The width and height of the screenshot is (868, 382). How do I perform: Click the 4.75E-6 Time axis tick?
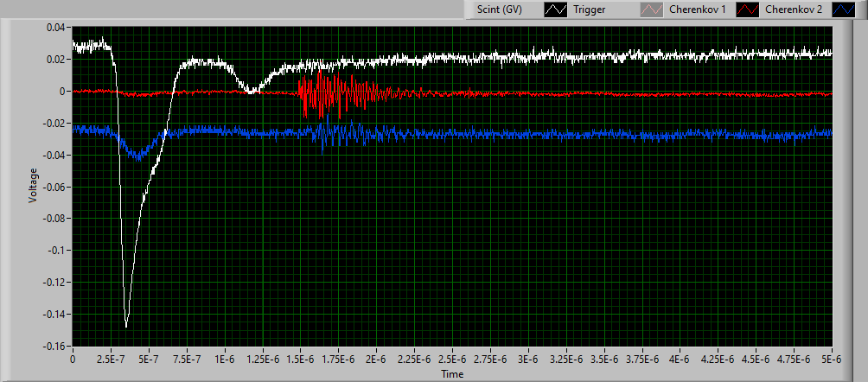click(x=795, y=359)
